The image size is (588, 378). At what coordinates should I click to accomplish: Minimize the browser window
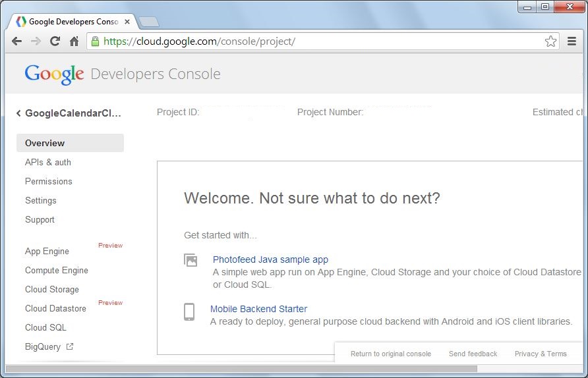click(x=527, y=7)
